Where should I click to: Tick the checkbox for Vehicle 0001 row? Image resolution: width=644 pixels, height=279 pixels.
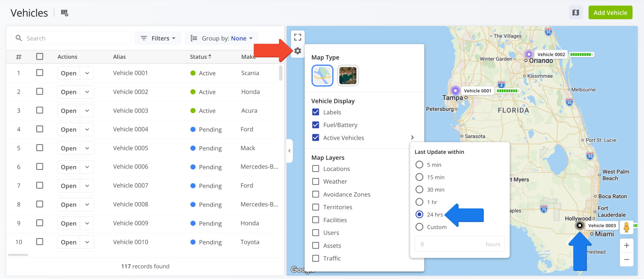click(x=40, y=73)
